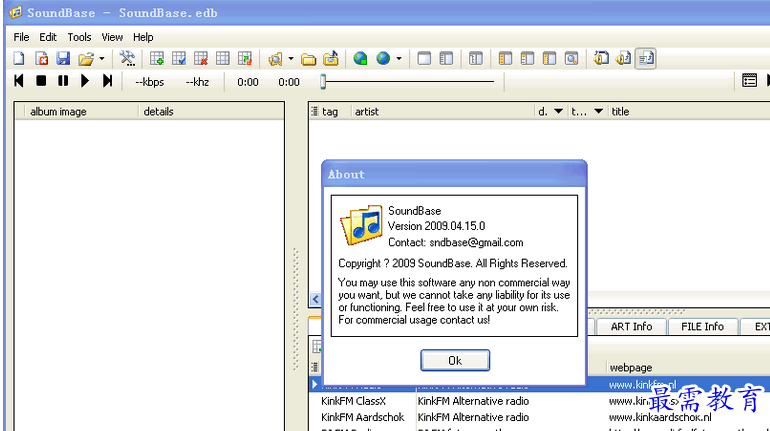The image size is (770, 431).
Task: Click the third orange panel layout icon
Action: pyautogui.click(x=550, y=59)
